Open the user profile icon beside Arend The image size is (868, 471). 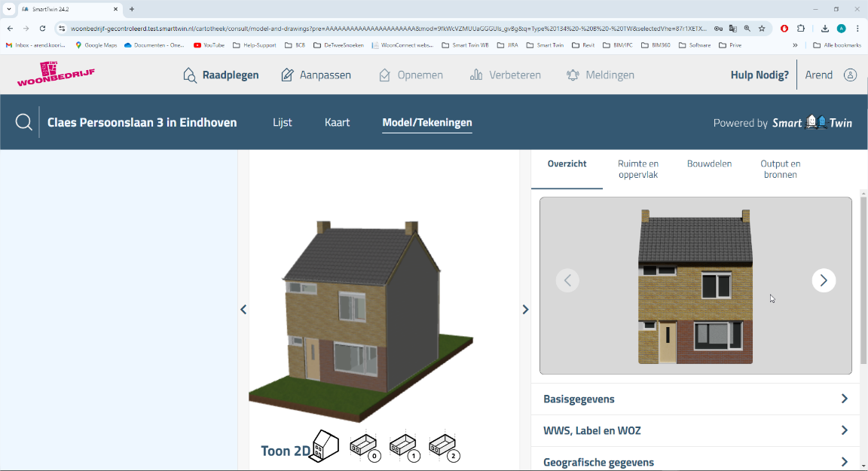(850, 75)
